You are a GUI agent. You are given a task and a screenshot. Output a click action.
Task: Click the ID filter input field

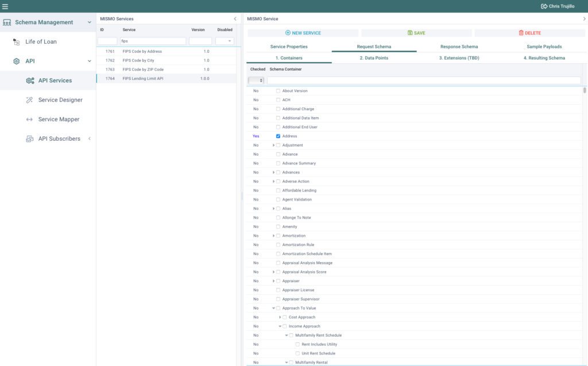pyautogui.click(x=107, y=41)
